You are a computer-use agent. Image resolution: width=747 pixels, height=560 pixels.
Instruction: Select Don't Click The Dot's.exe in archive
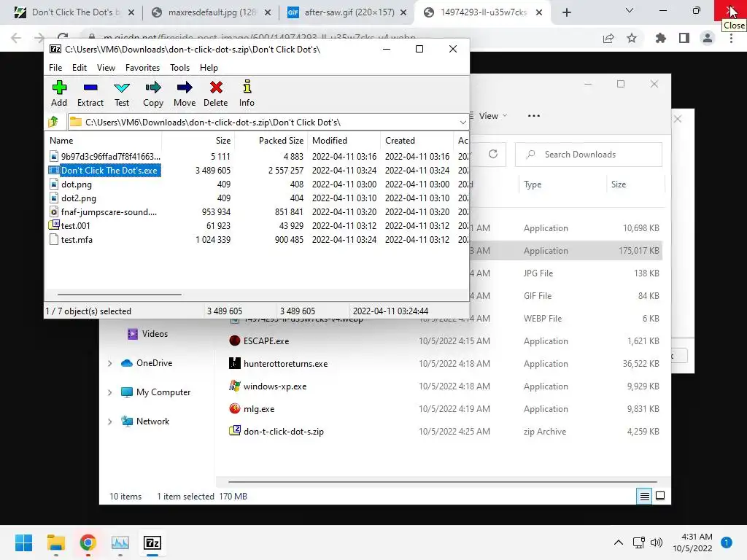(109, 171)
